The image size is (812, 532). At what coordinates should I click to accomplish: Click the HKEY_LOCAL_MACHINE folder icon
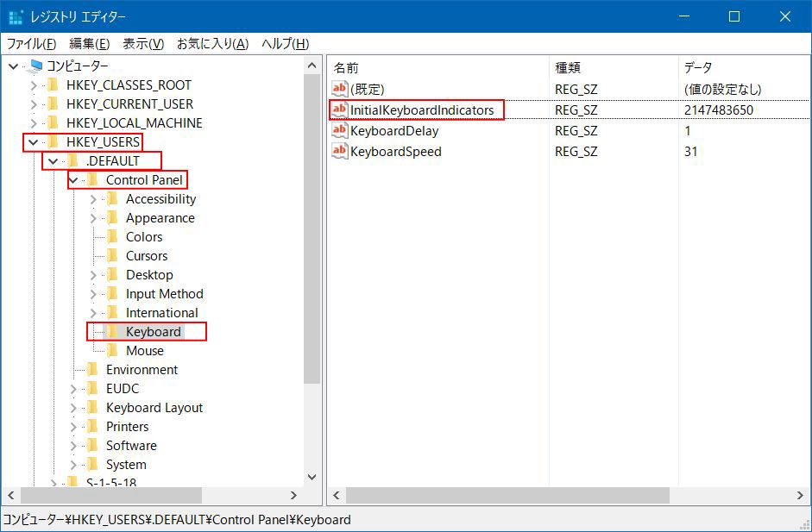[x=53, y=123]
